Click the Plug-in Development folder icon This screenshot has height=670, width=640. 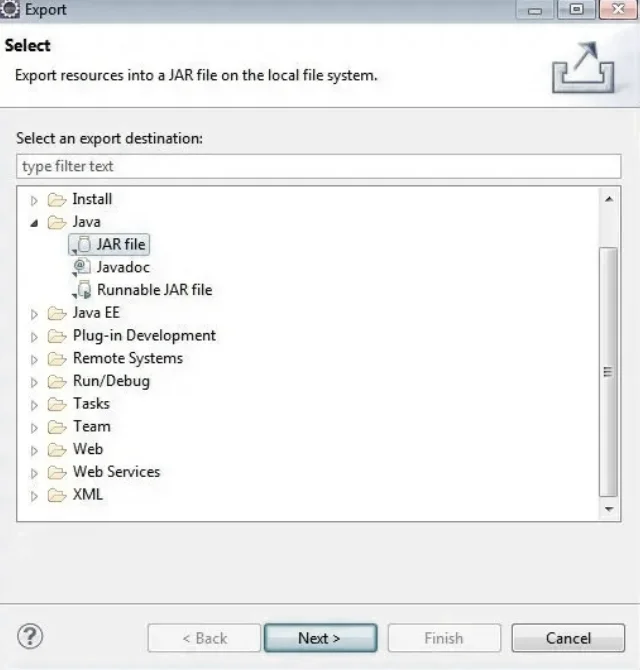coord(57,336)
